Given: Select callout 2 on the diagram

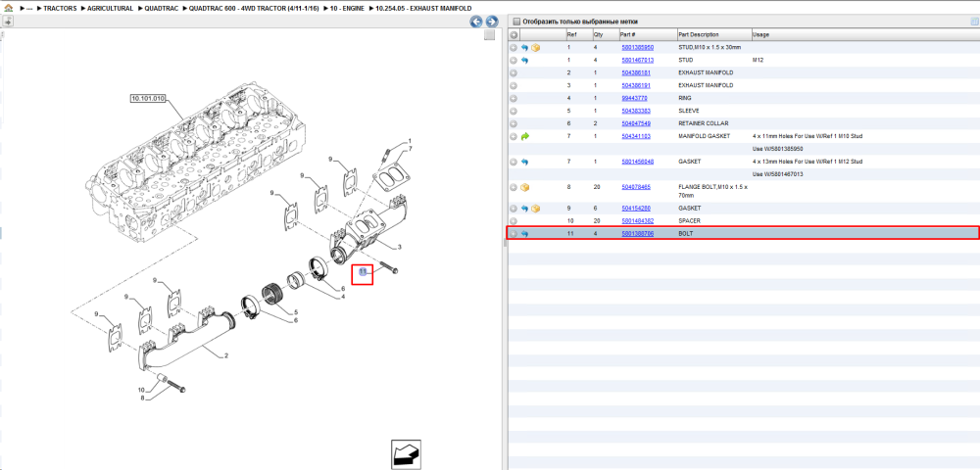Looking at the screenshot, I should pos(225,355).
